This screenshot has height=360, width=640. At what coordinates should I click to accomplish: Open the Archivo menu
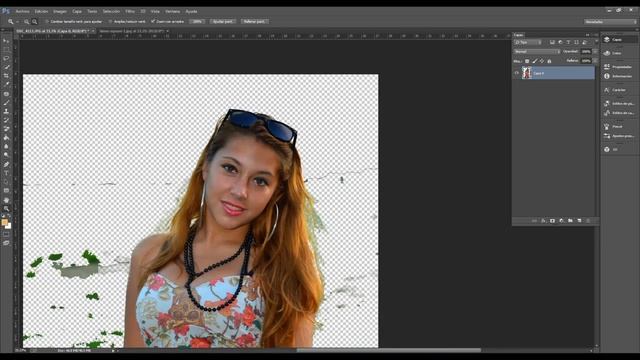click(22, 11)
